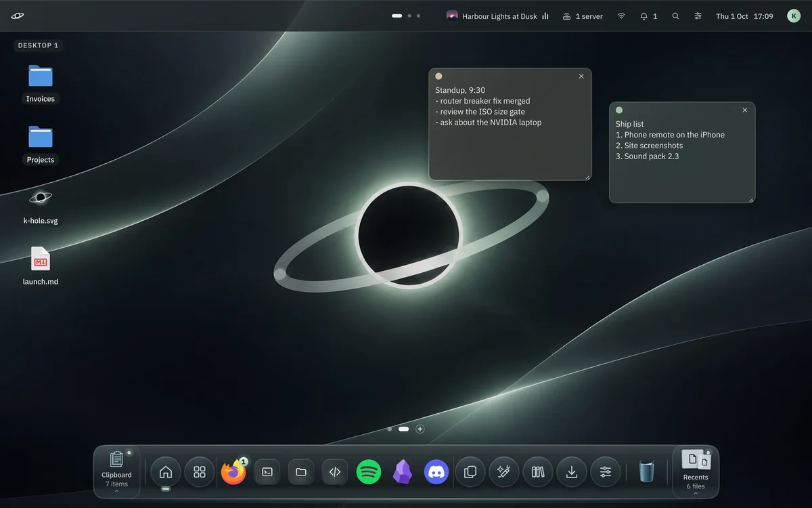
Task: Launch Firefox from the dock
Action: (x=233, y=472)
